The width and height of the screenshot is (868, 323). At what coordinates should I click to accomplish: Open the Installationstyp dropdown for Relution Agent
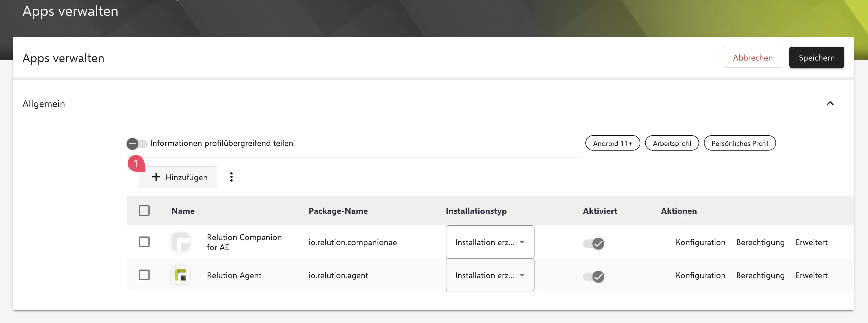490,275
